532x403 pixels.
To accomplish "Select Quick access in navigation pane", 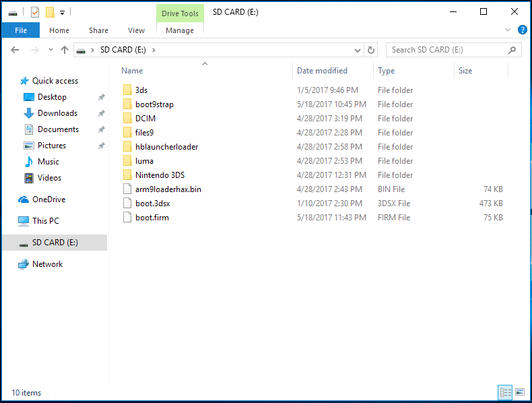I will tap(55, 81).
